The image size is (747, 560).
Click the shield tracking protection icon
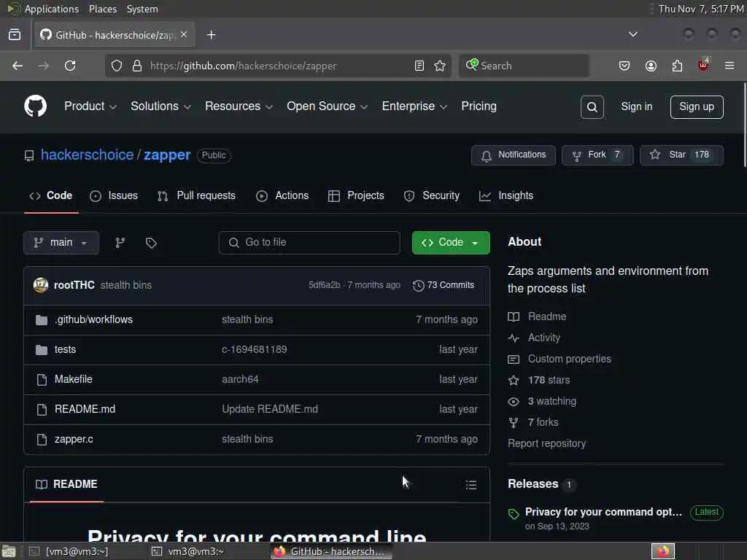[x=117, y=66]
